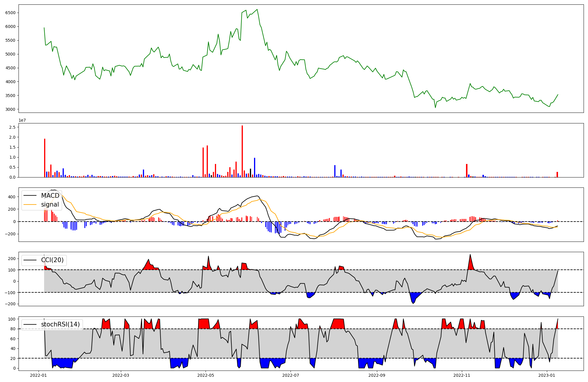Click the 6500 price axis tick label

coord(10,13)
